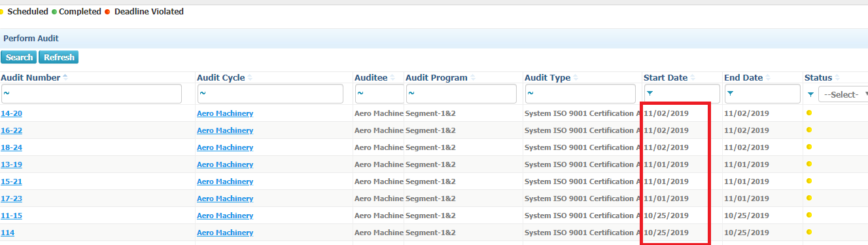868x245 pixels.
Task: Click yellow scheduled status dot in row 114
Action: pos(809,232)
